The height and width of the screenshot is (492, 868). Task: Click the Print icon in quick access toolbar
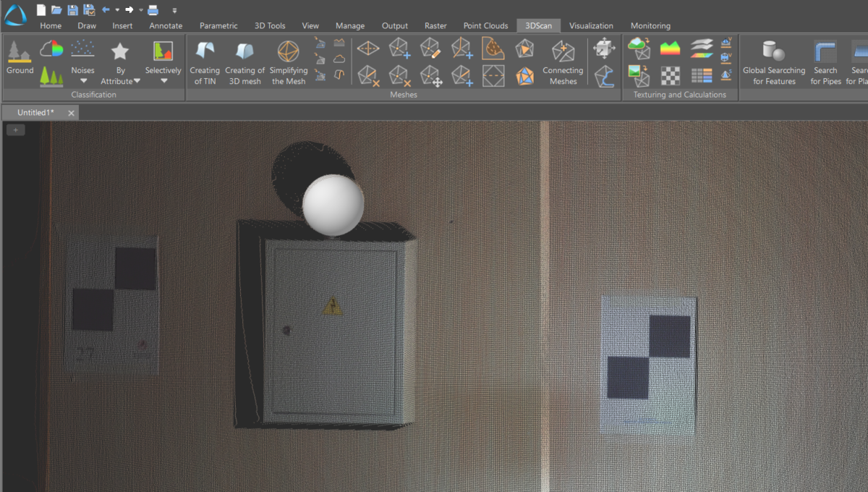tap(153, 9)
